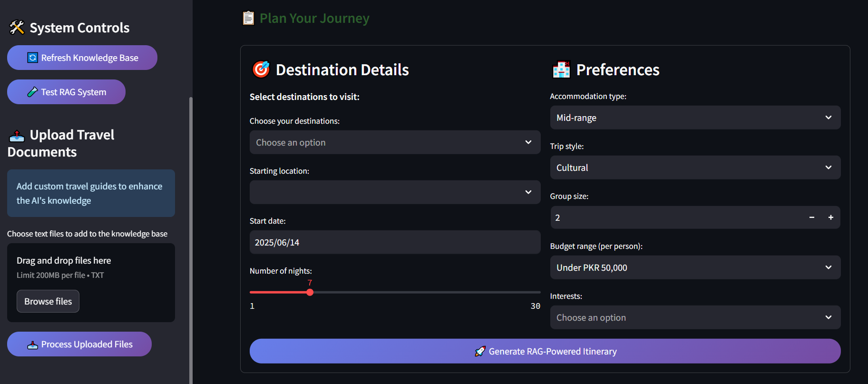Screen dimensions: 868x384
Task: Decrease group size with the minus button
Action: [811, 217]
